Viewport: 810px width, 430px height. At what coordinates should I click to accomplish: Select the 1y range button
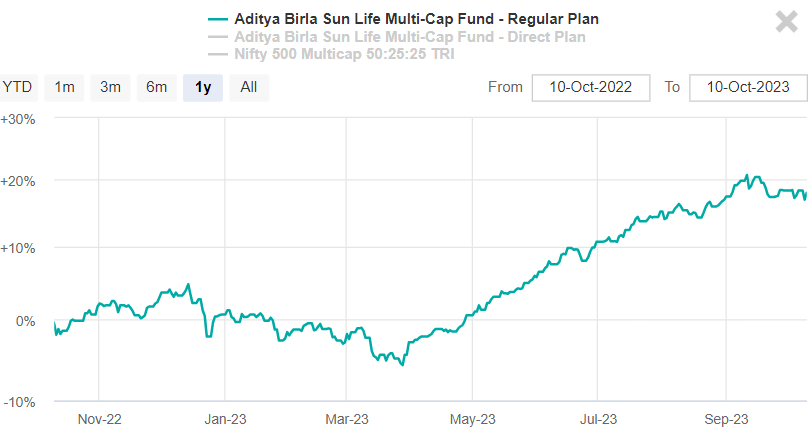(203, 87)
